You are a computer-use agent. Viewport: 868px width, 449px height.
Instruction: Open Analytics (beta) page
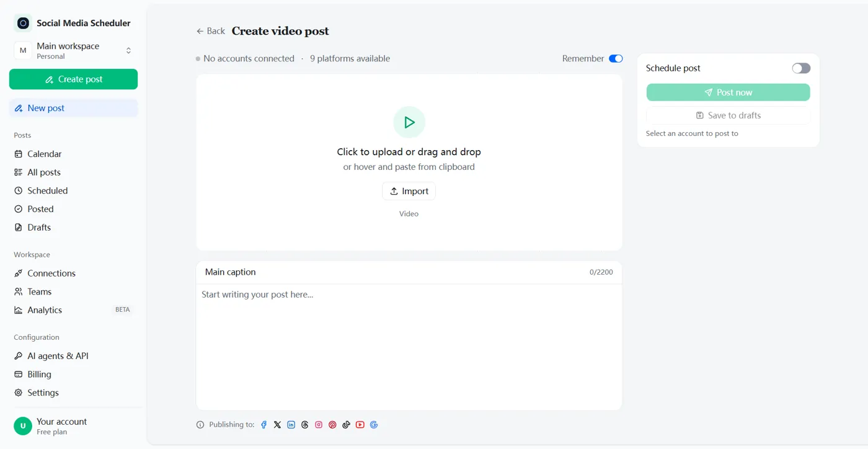[x=73, y=310]
